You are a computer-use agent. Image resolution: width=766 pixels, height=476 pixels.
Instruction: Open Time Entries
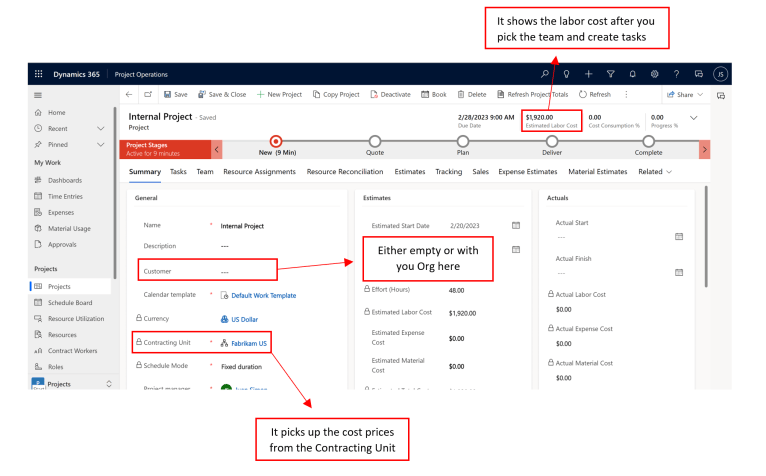[x=65, y=196]
